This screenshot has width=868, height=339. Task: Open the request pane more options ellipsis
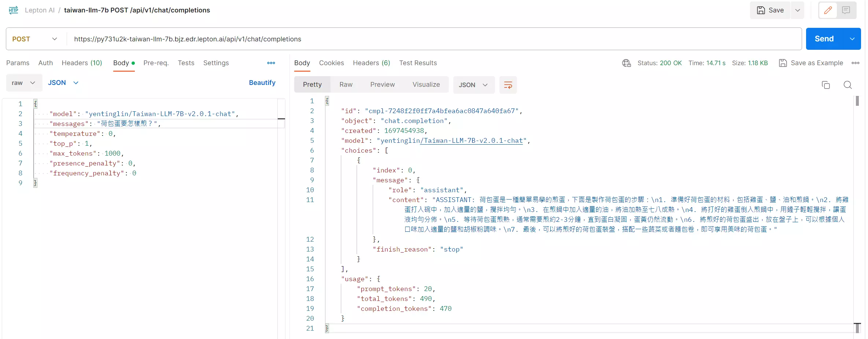(x=271, y=63)
